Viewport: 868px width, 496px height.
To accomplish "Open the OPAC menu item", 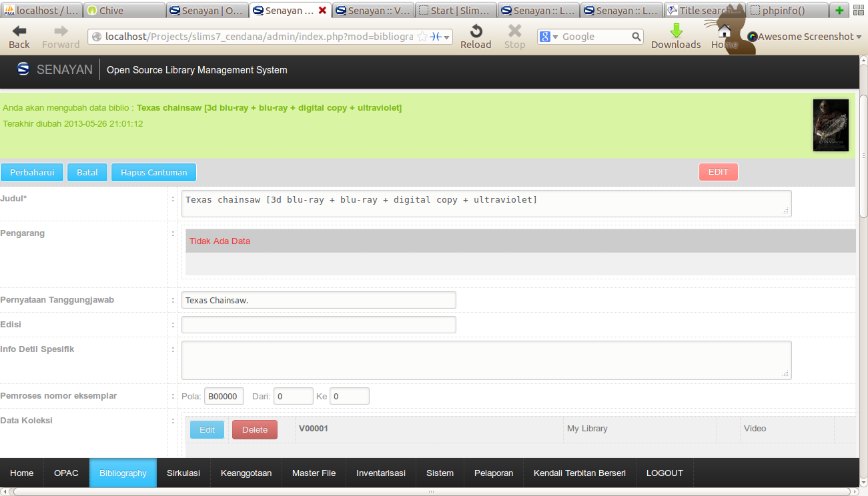I will click(x=67, y=473).
